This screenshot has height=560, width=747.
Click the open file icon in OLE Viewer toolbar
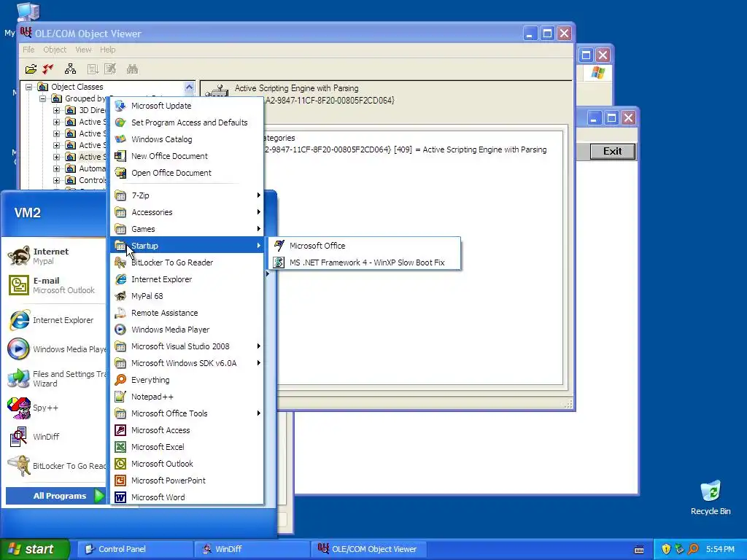point(31,69)
